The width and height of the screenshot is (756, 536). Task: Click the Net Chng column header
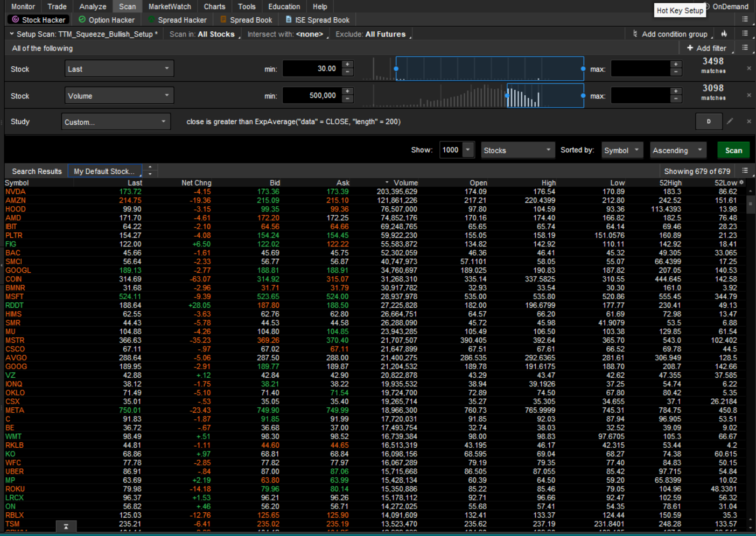(x=197, y=183)
